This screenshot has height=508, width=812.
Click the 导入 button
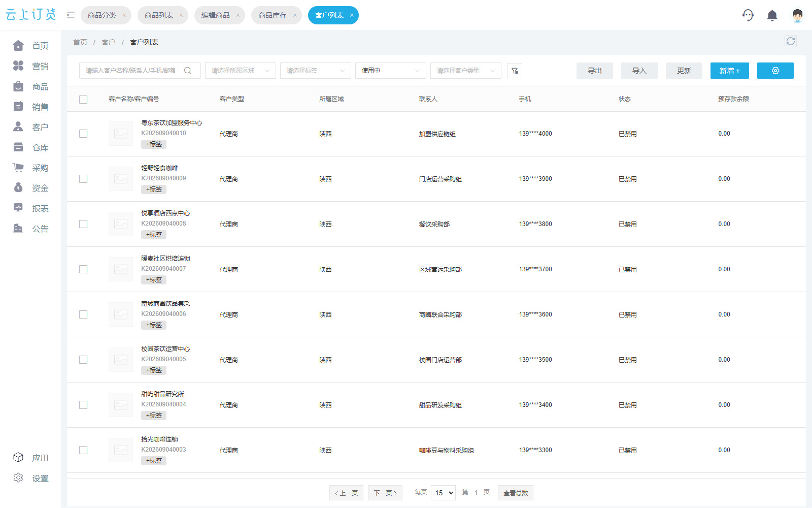(x=639, y=71)
